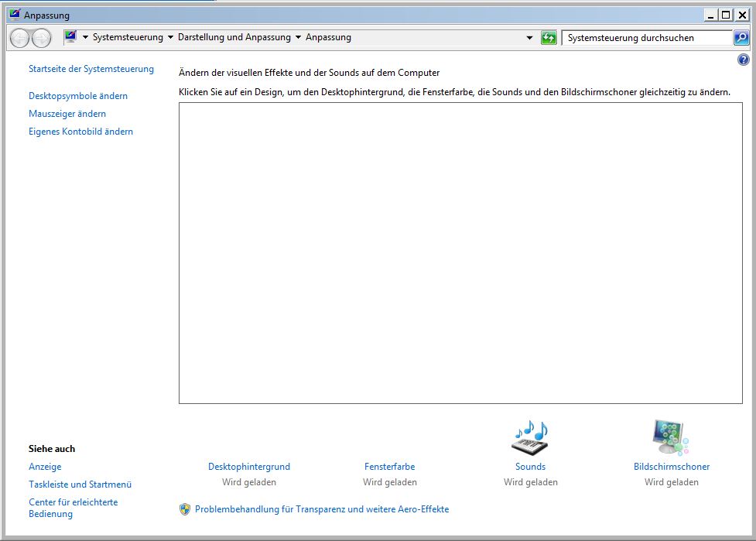756x541 pixels.
Task: Open Startseite der Systemsteuerung
Action: (91, 69)
